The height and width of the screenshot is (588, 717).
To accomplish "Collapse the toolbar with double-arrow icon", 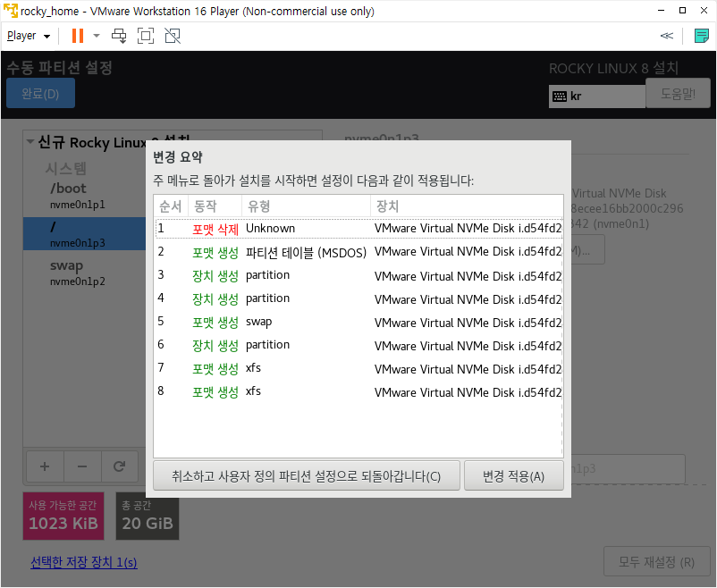I will [667, 36].
